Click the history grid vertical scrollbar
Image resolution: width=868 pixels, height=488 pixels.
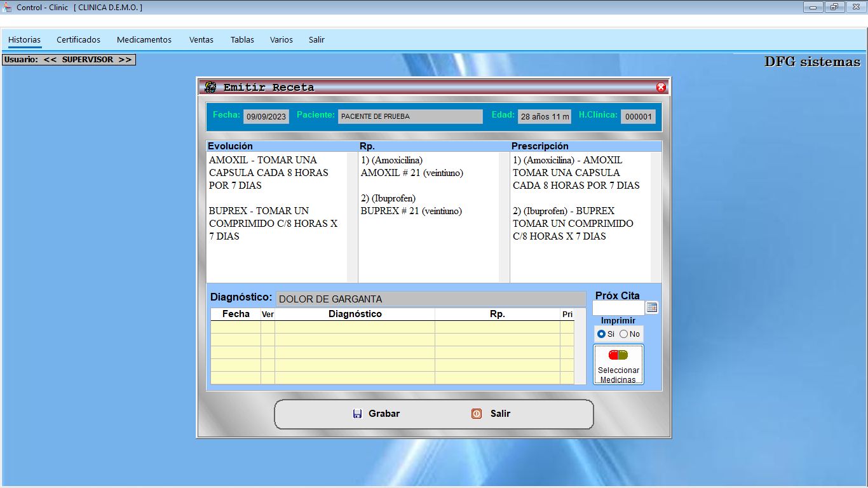pyautogui.click(x=580, y=346)
